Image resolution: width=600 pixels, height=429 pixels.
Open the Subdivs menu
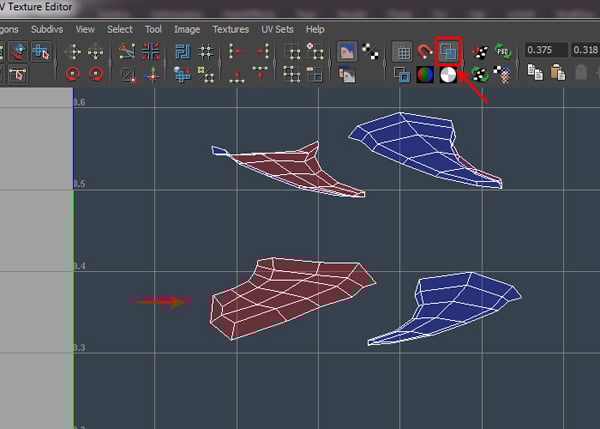pos(47,29)
